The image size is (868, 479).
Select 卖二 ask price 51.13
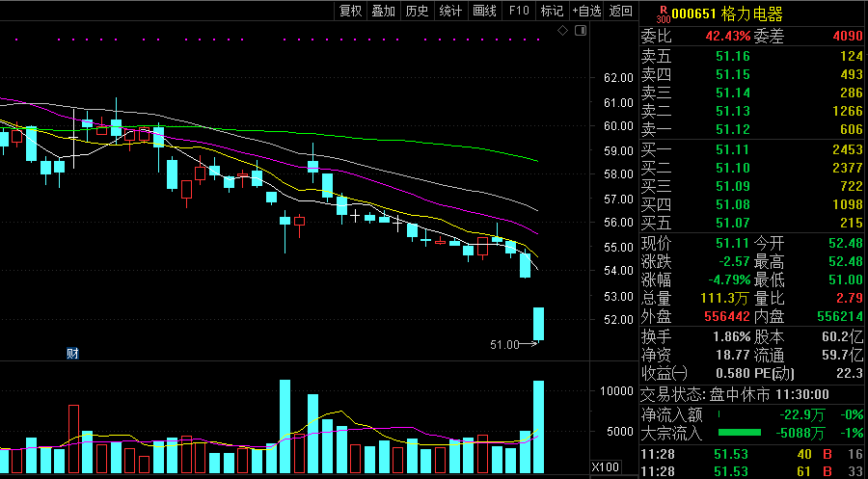point(732,111)
